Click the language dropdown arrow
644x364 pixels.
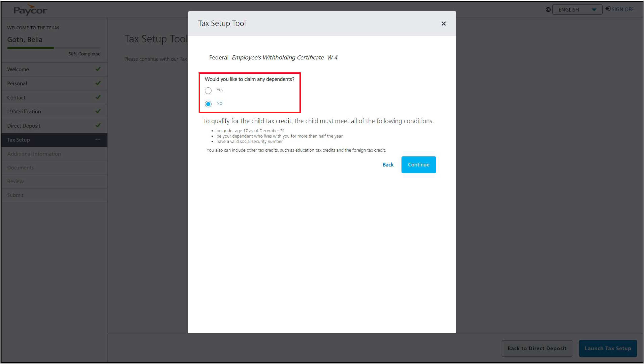click(594, 10)
